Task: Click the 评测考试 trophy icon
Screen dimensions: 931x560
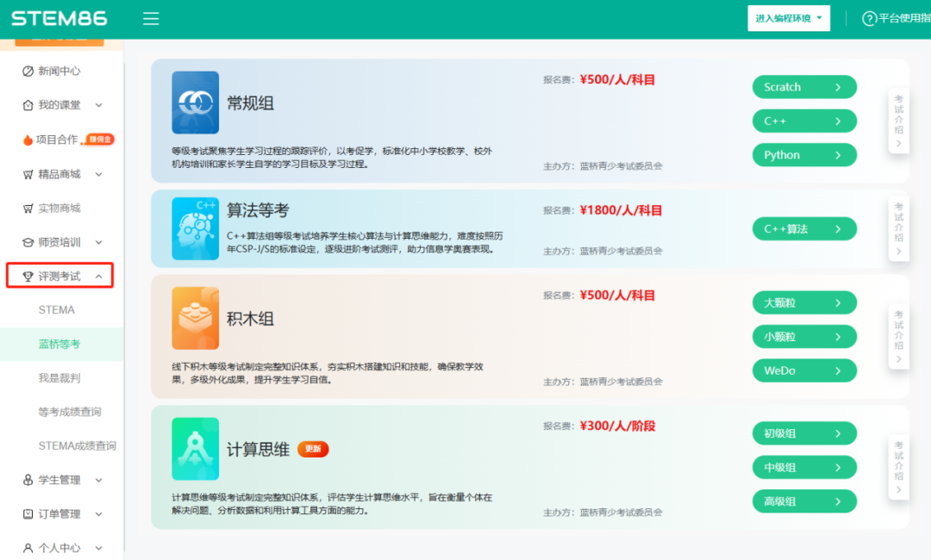Action: pyautogui.click(x=28, y=277)
